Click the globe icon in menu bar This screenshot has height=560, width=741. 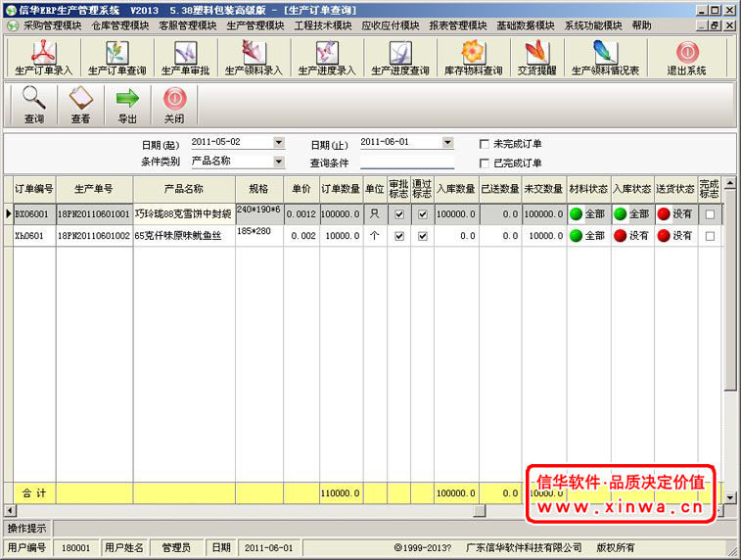13,25
